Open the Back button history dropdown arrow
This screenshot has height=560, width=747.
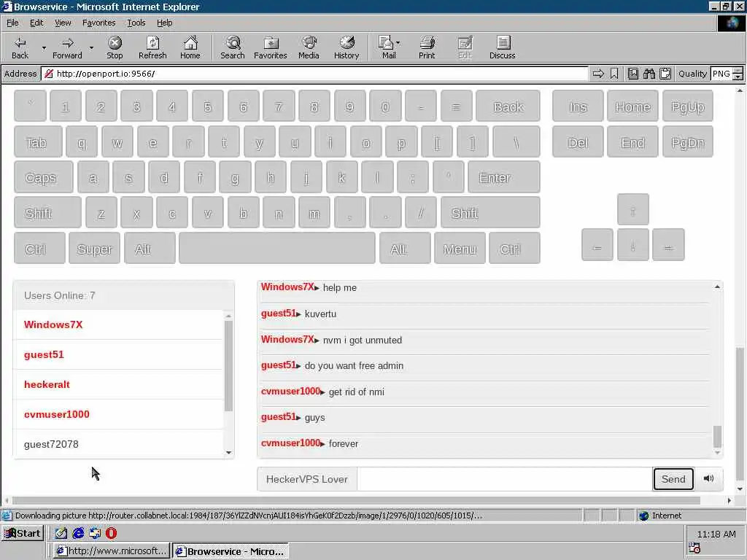tap(44, 47)
